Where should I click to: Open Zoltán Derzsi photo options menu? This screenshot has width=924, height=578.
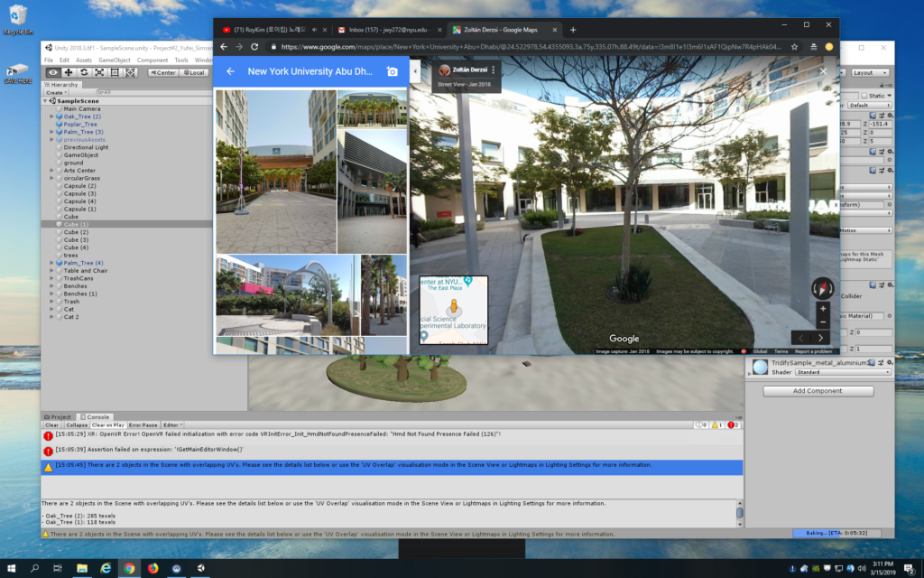click(x=494, y=70)
